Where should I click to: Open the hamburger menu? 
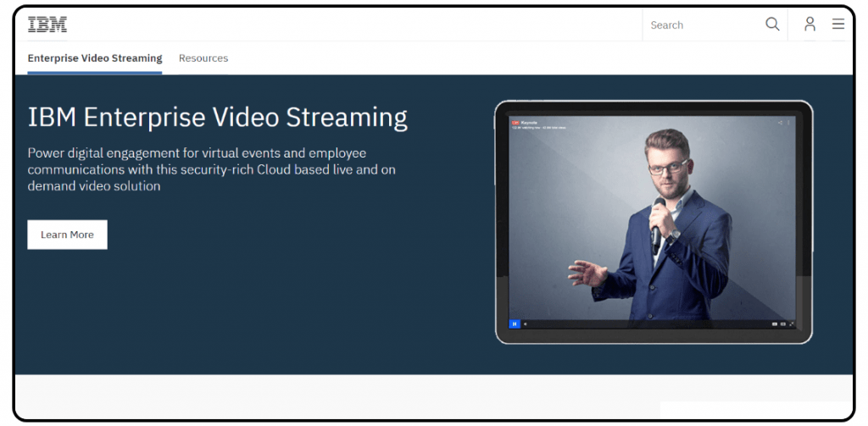[838, 24]
